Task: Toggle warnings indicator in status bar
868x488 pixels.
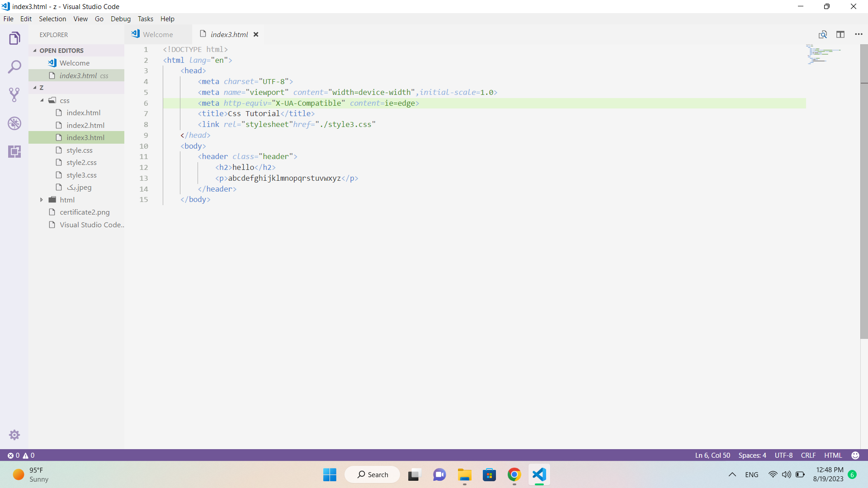Action: [x=28, y=455]
